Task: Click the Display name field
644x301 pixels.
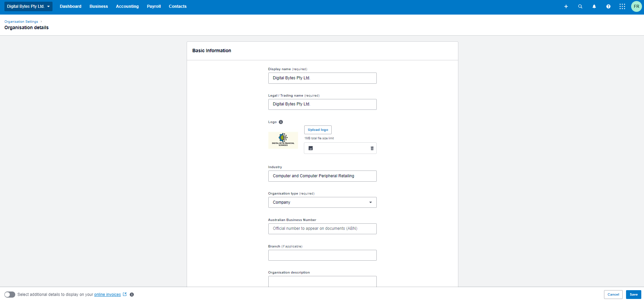Action: point(322,78)
